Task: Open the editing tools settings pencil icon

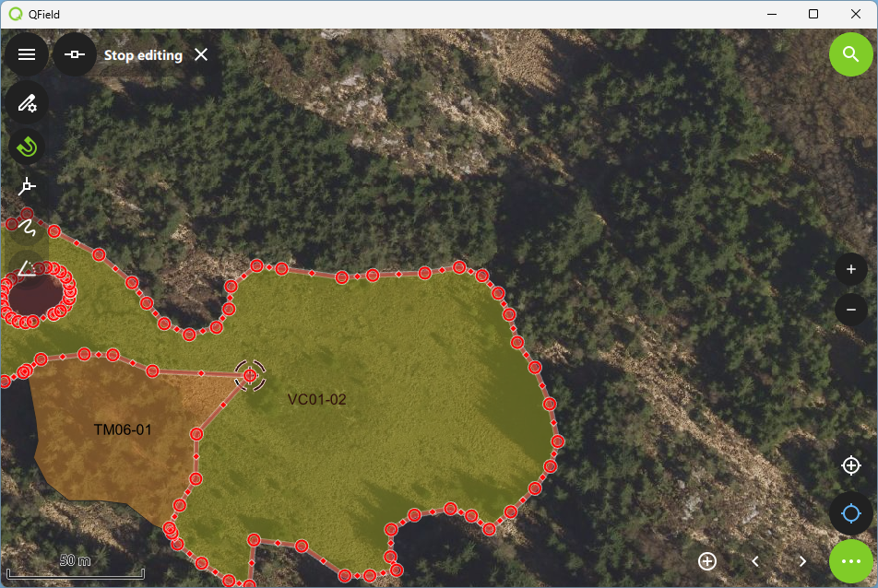Action: [x=27, y=103]
